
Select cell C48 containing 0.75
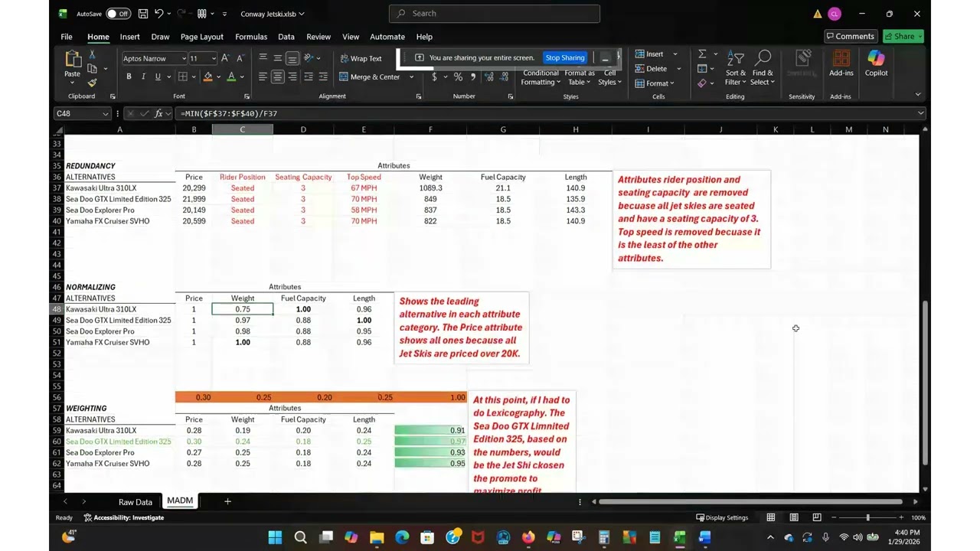pos(242,309)
